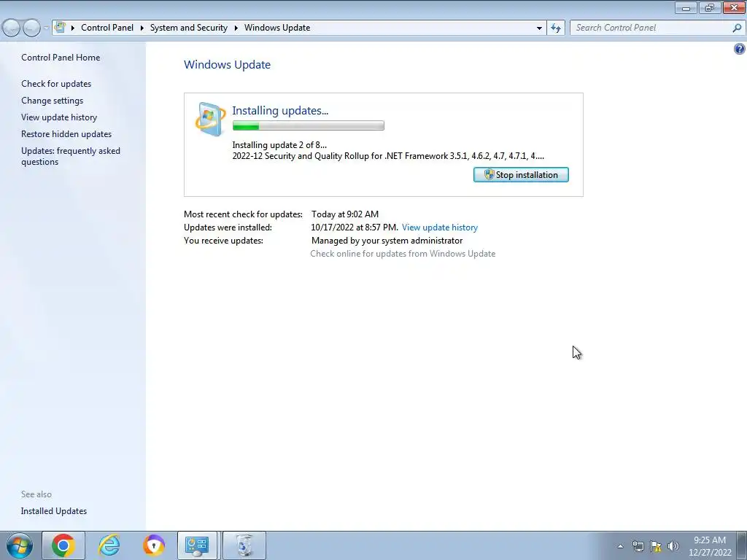Click the green installation progress bar

coord(309,125)
